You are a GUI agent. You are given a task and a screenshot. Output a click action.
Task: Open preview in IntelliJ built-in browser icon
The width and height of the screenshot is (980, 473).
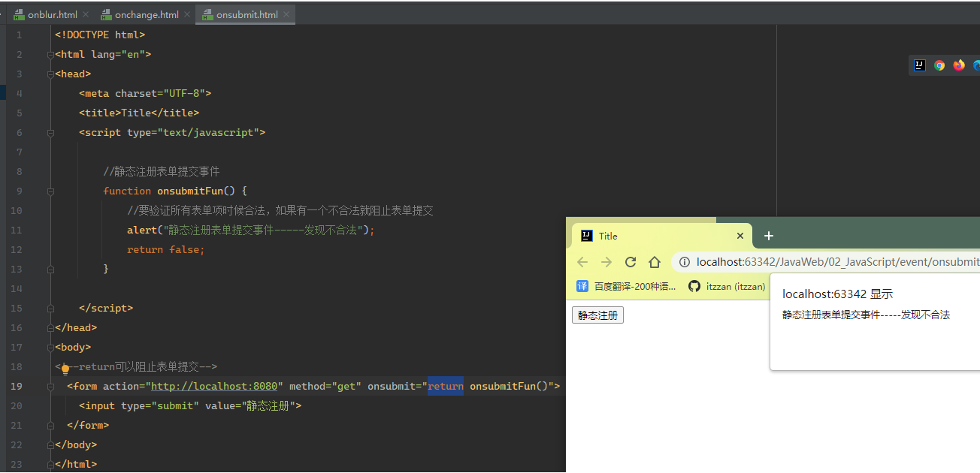919,65
